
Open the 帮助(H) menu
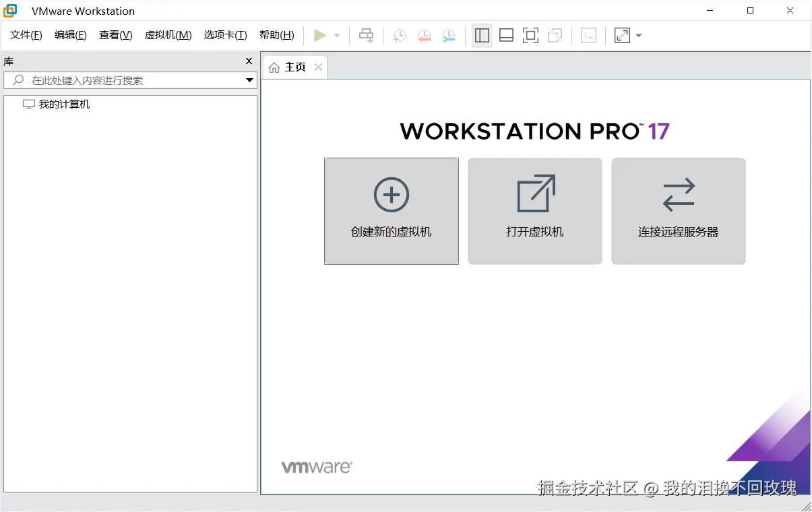click(277, 35)
